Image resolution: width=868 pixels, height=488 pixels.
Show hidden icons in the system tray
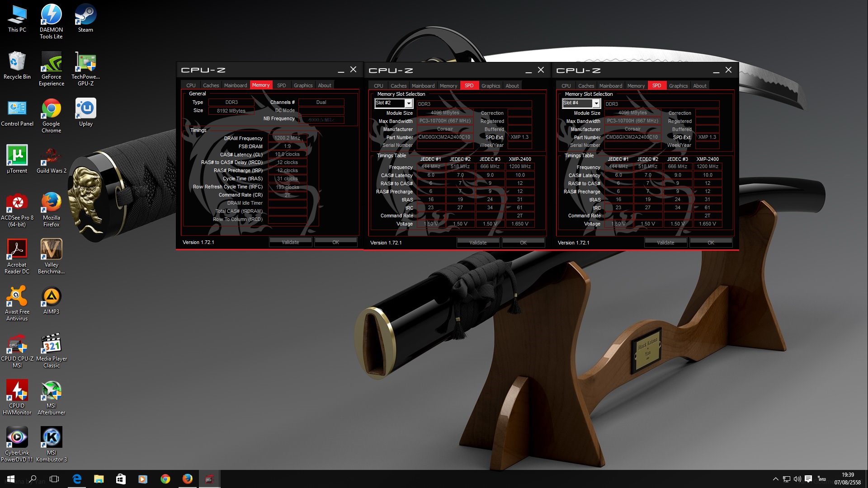775,479
